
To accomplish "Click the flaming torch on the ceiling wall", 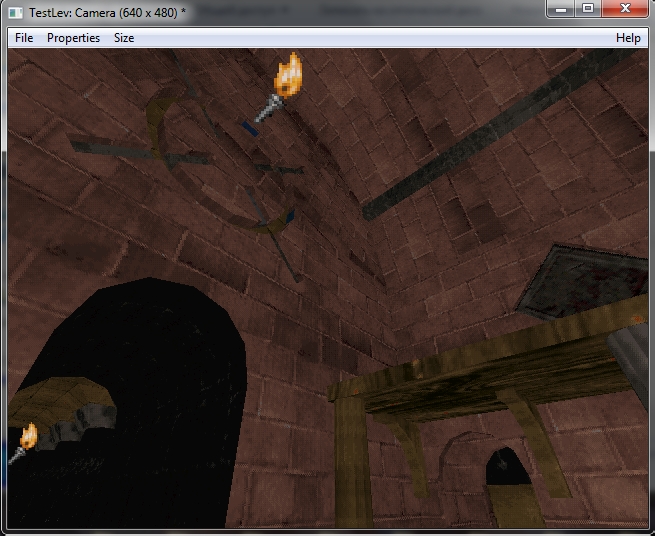I will tap(279, 87).
